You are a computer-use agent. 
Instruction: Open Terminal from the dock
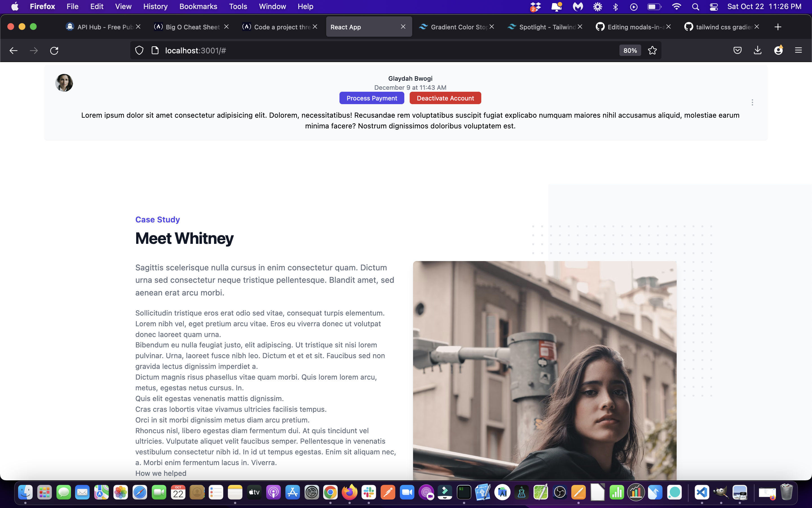click(464, 492)
